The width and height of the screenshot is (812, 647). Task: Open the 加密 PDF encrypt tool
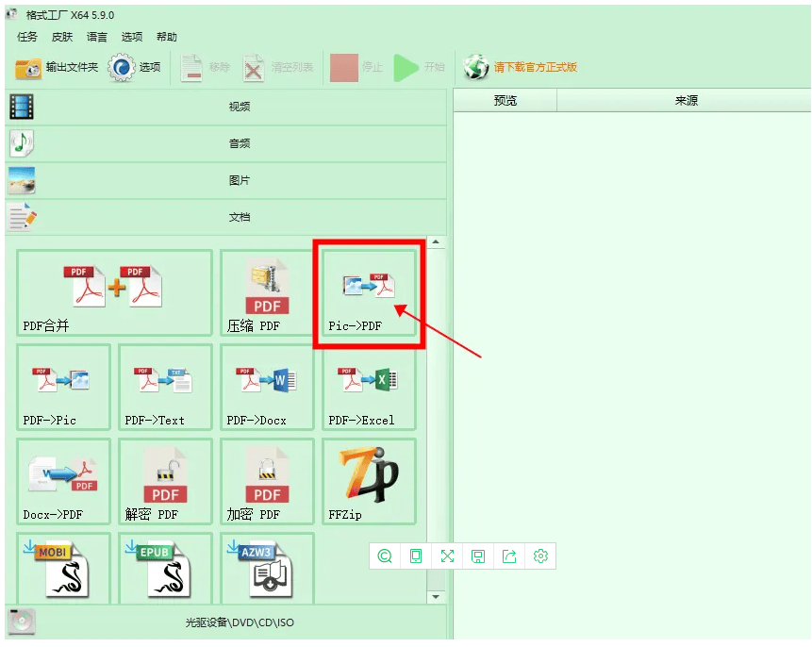(x=267, y=482)
